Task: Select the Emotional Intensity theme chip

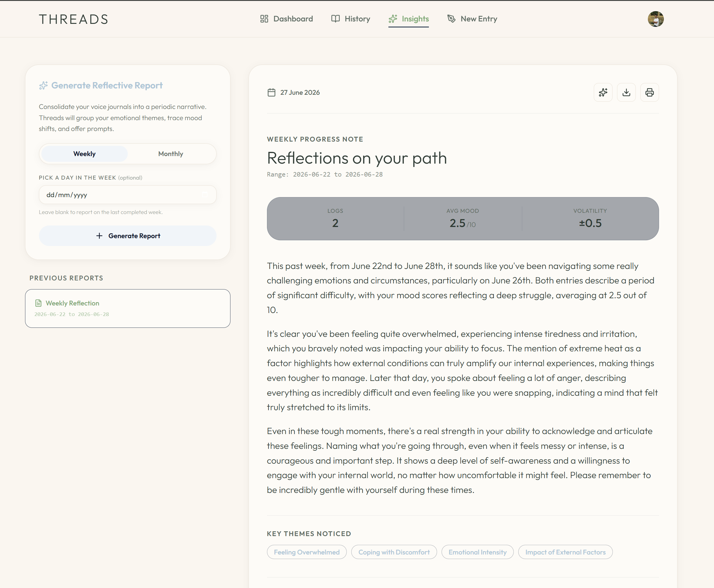Action: coord(477,552)
